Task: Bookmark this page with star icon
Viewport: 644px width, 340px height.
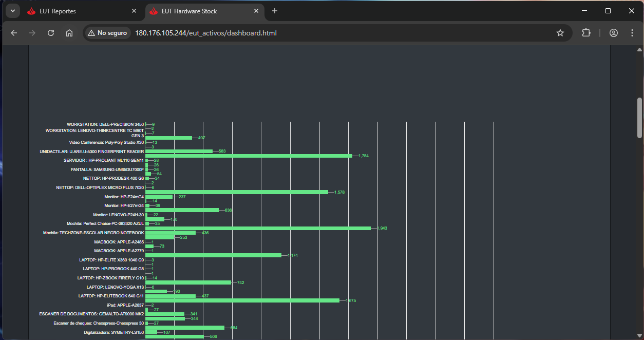Action: click(x=560, y=33)
